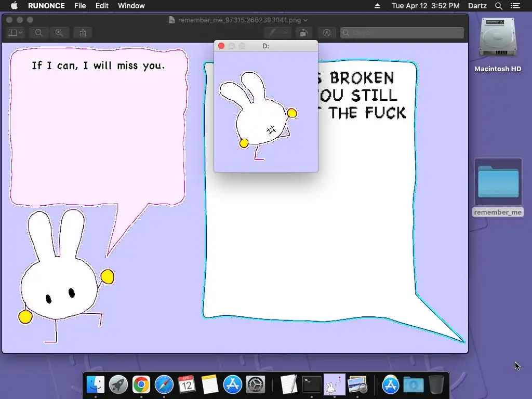Select the remember_me desktop folder
This screenshot has height=399, width=532.
pos(498,187)
